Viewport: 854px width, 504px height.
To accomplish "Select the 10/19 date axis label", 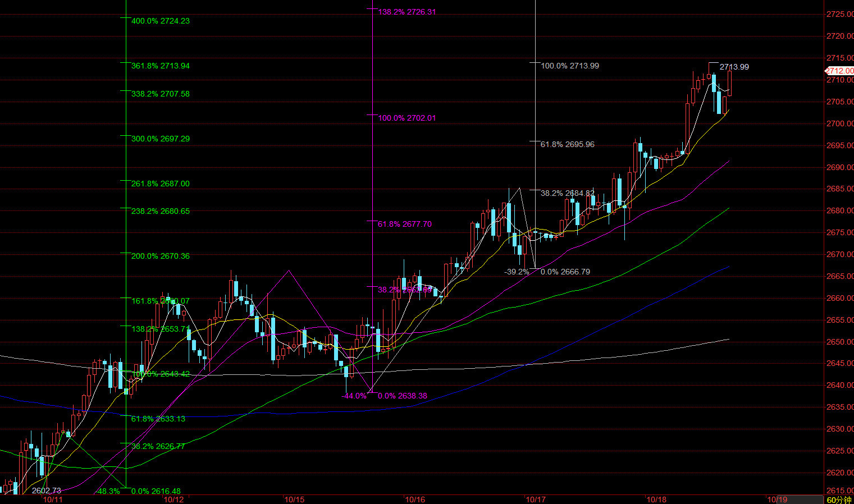I will [x=777, y=499].
